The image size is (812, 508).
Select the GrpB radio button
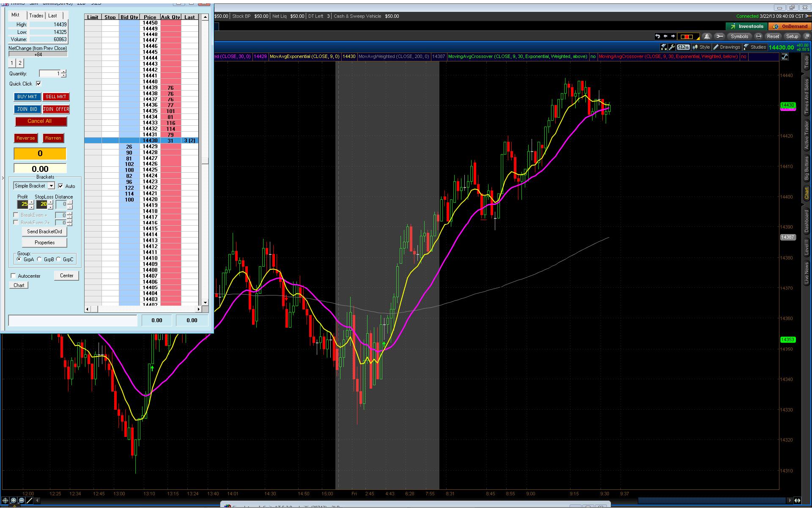pos(39,259)
